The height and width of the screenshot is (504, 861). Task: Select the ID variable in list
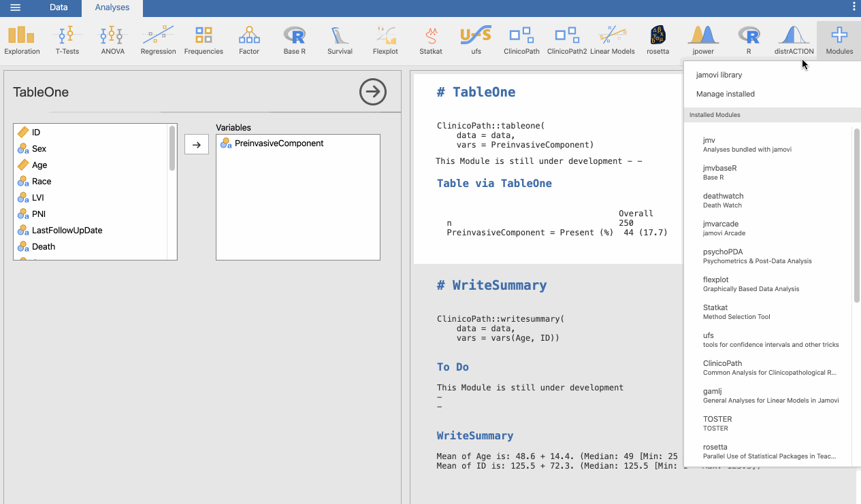coord(91,133)
